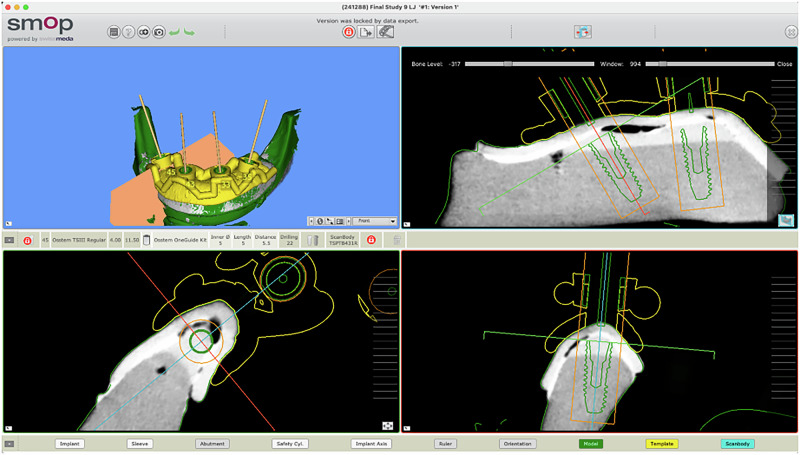The image size is (800, 455).
Task: Toggle Scanbody visibility cyan button
Action: point(737,444)
